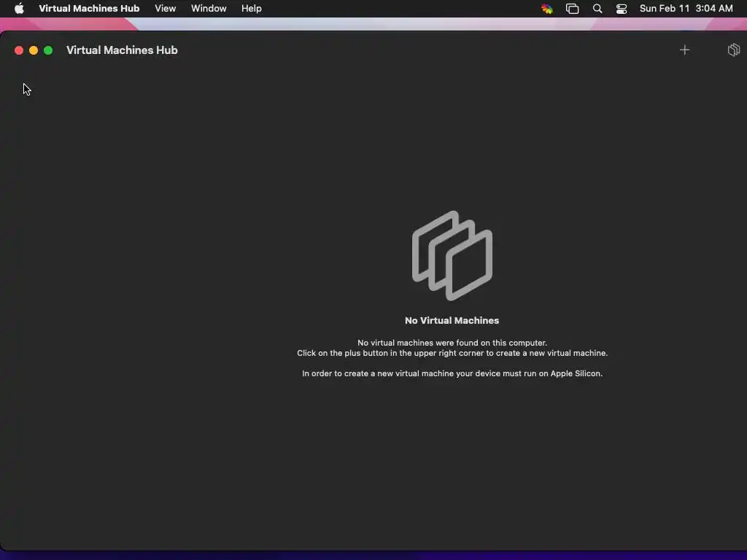
Task: Zoom the window with the green button
Action: (x=48, y=50)
